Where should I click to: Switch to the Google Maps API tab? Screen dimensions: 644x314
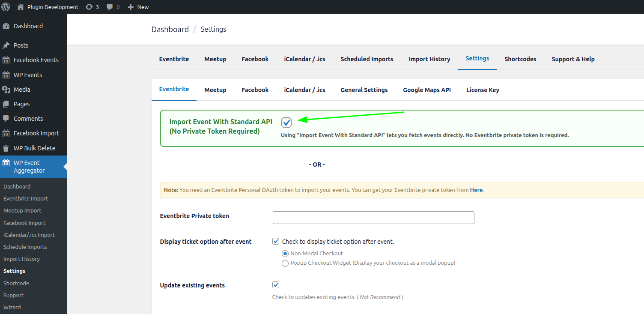[426, 90]
